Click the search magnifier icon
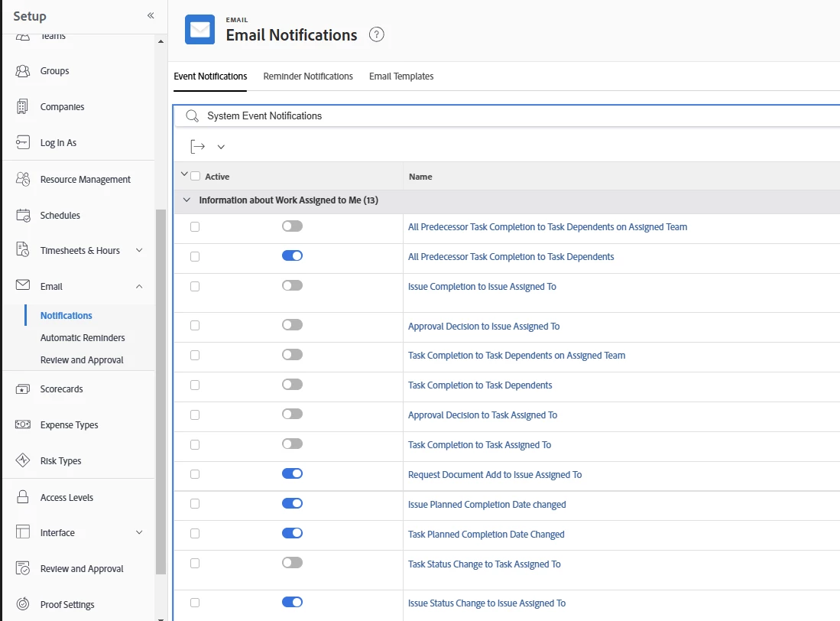840x621 pixels. tap(192, 115)
